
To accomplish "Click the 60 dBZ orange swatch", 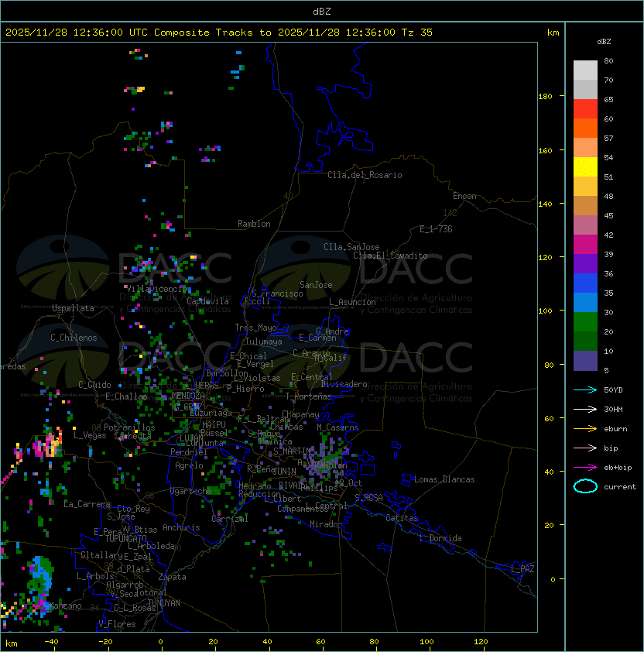I will coord(585,129).
